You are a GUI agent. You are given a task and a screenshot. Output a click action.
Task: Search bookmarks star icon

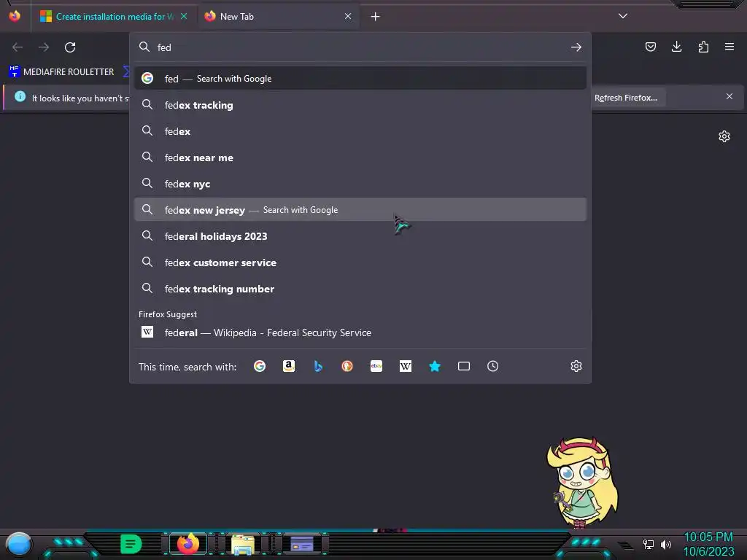(x=435, y=366)
